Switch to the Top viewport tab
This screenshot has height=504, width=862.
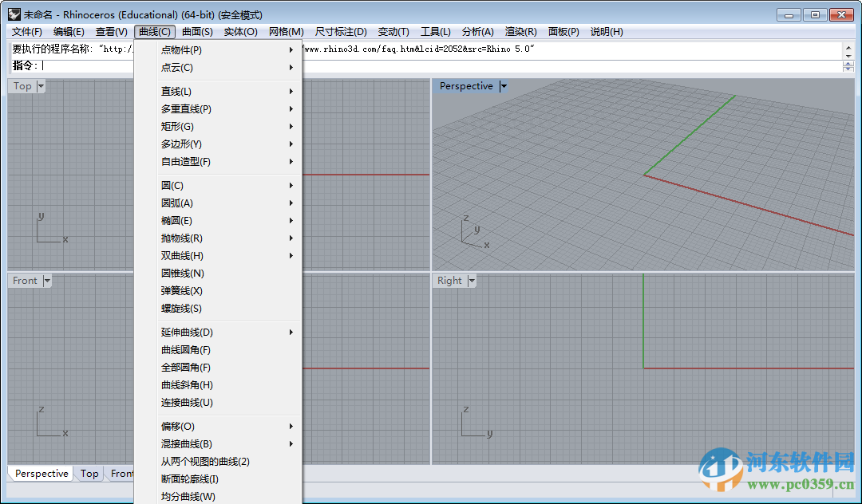pos(89,473)
